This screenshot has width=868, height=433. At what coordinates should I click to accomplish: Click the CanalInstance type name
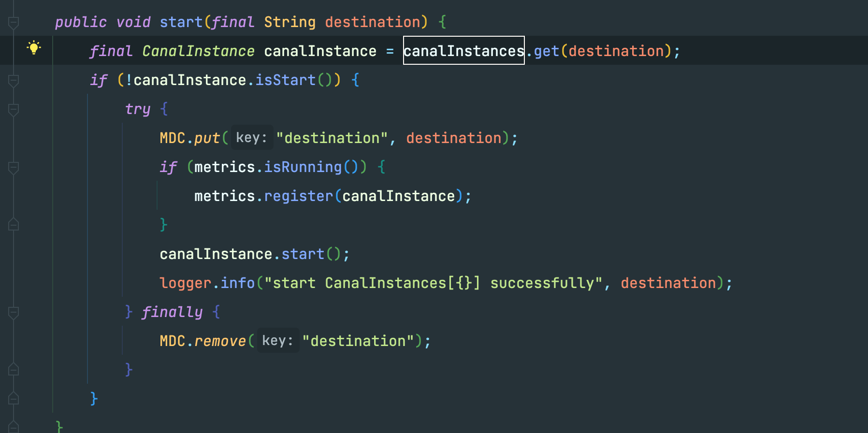tap(198, 51)
